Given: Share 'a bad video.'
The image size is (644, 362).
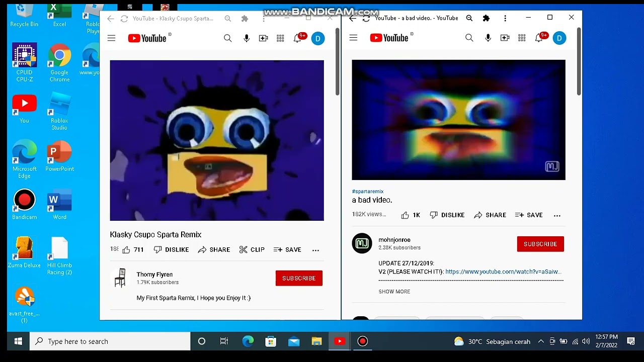Looking at the screenshot, I should pyautogui.click(x=490, y=215).
